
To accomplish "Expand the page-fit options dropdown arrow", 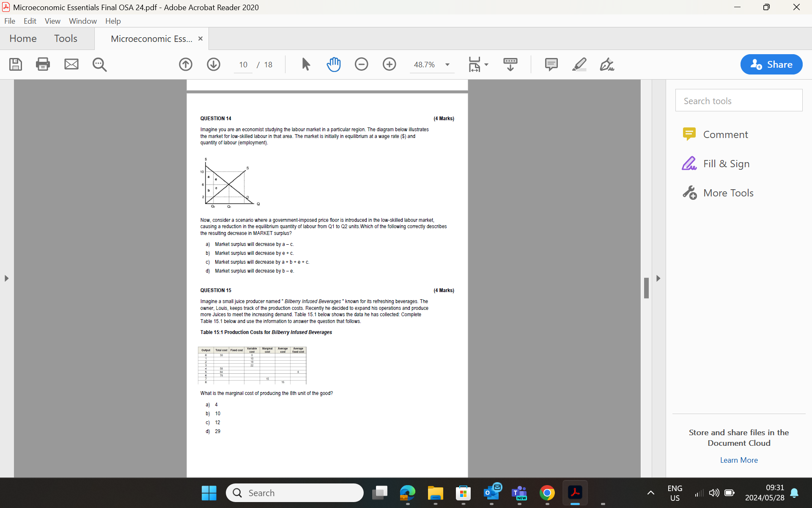I will pyautogui.click(x=486, y=64).
